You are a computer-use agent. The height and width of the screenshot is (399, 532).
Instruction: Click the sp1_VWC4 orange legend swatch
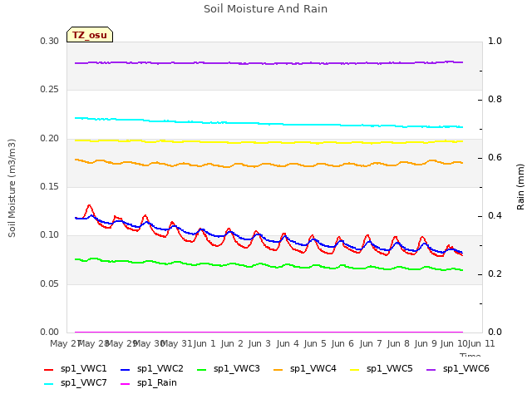pos(278,370)
